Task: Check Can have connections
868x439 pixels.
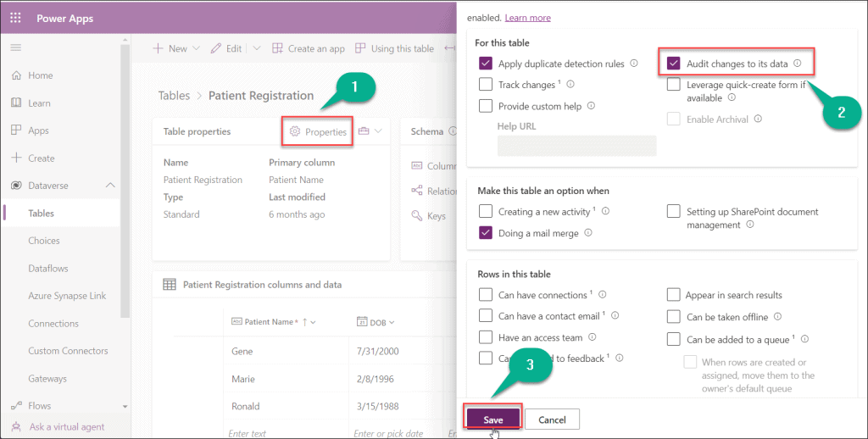Action: [x=486, y=295]
